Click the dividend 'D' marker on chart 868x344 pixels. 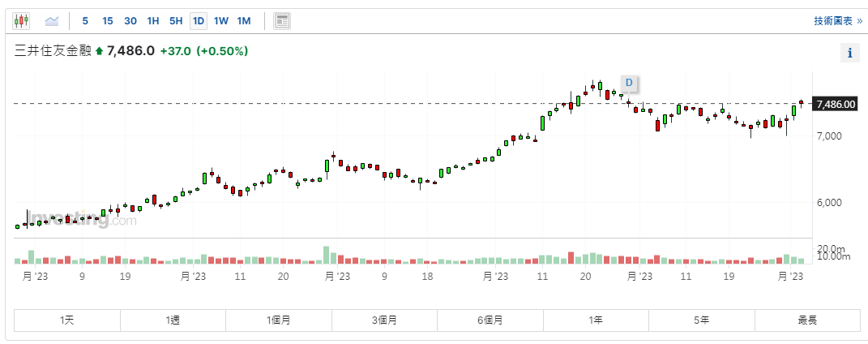click(x=628, y=82)
